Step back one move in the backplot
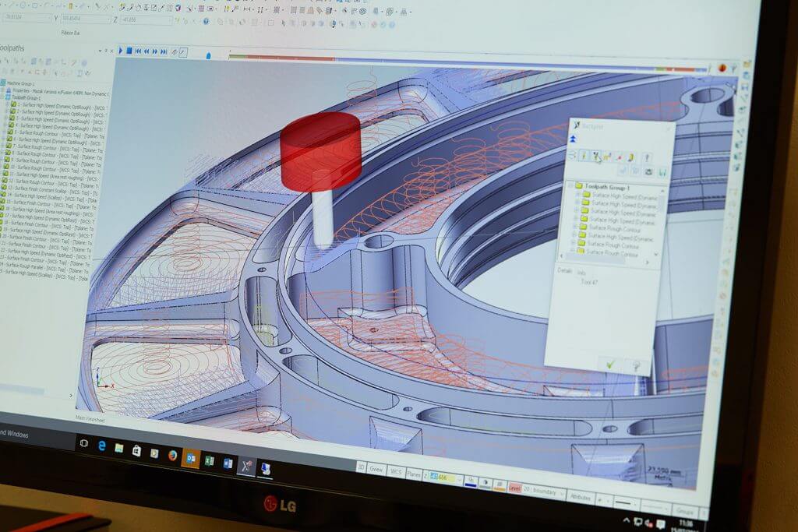The height and width of the screenshot is (532, 798). click(147, 51)
